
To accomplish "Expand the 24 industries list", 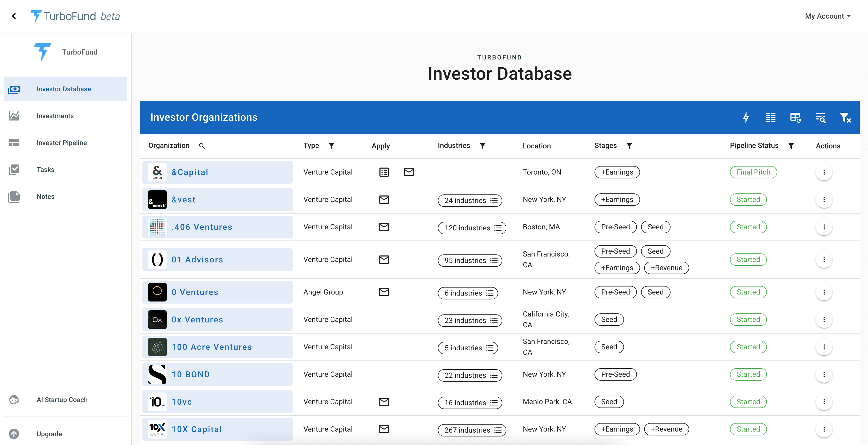I will (x=470, y=200).
